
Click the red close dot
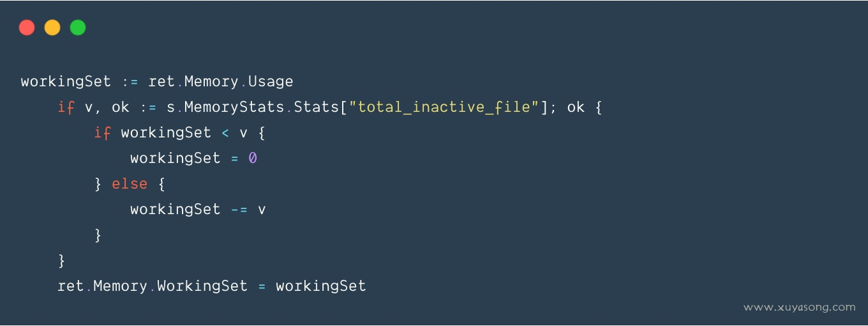27,27
